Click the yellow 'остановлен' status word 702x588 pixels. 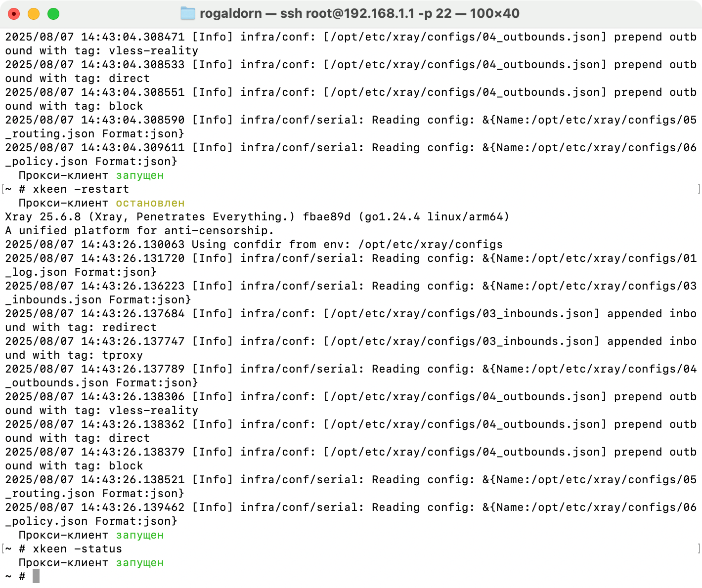(150, 203)
